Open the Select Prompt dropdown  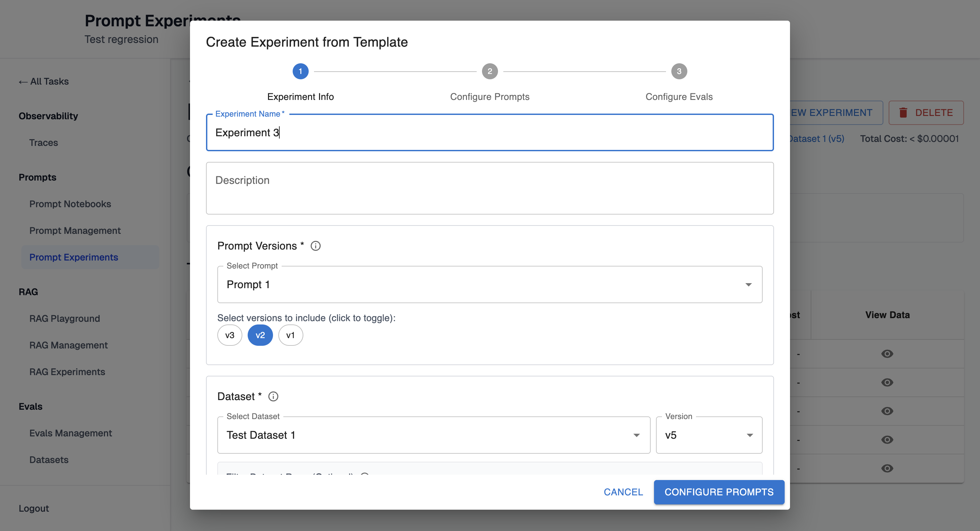[x=489, y=285]
